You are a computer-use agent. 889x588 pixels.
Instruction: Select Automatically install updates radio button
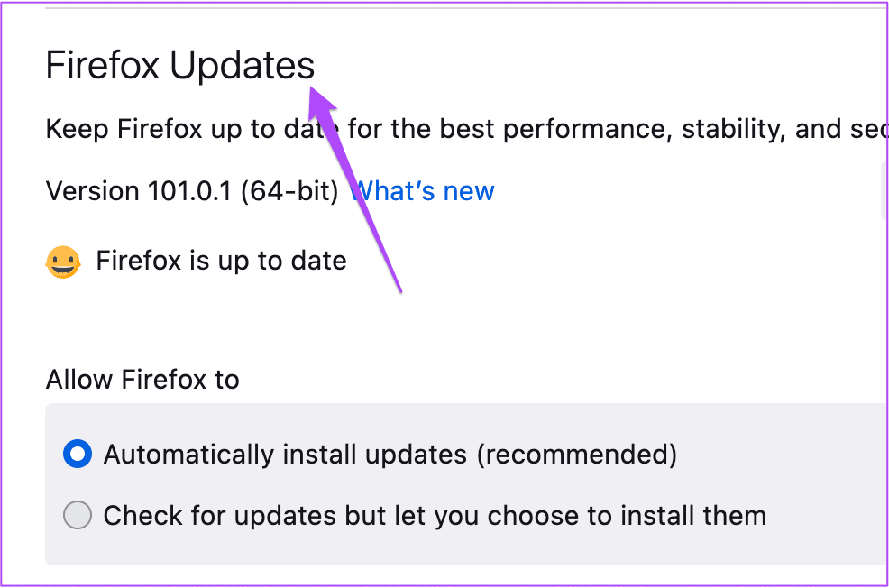(78, 454)
